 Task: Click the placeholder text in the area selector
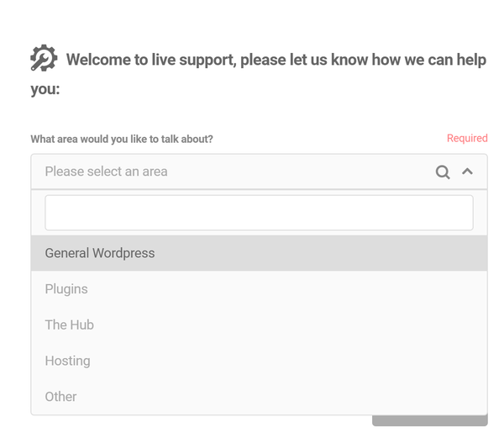pos(107,172)
